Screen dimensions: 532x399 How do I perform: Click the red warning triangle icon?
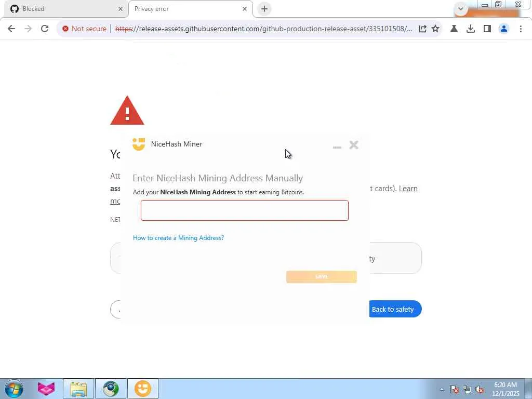coord(127,111)
